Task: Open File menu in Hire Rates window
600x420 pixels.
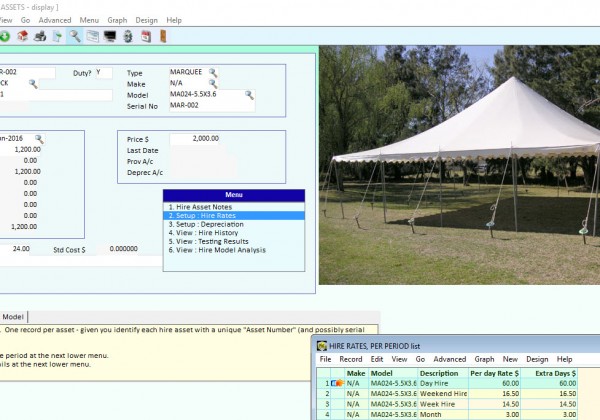Action: click(325, 359)
